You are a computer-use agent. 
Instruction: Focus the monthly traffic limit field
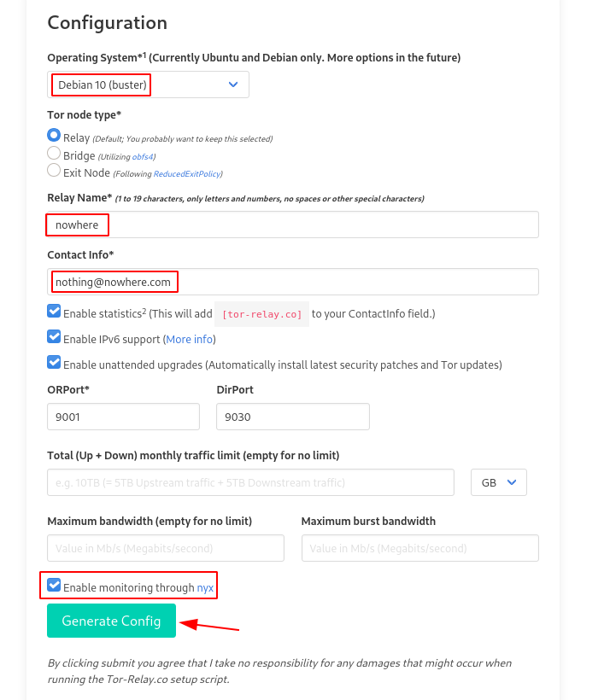[x=250, y=482]
